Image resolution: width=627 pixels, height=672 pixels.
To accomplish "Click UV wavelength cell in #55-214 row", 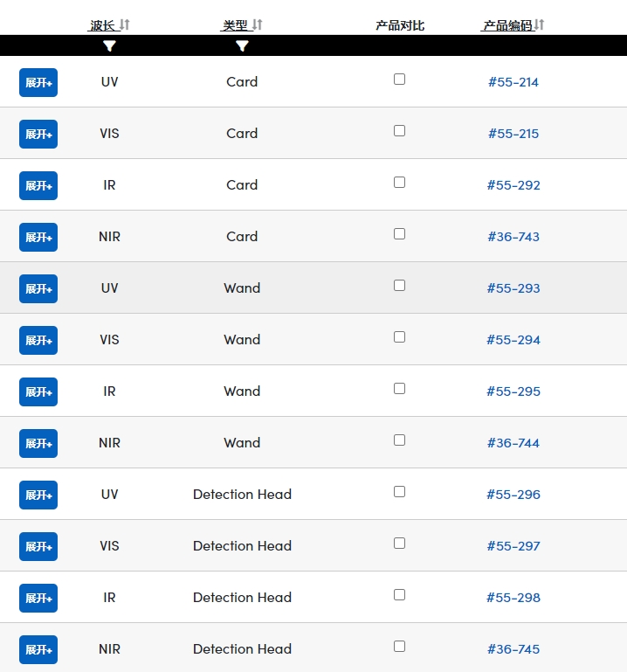I will [110, 82].
